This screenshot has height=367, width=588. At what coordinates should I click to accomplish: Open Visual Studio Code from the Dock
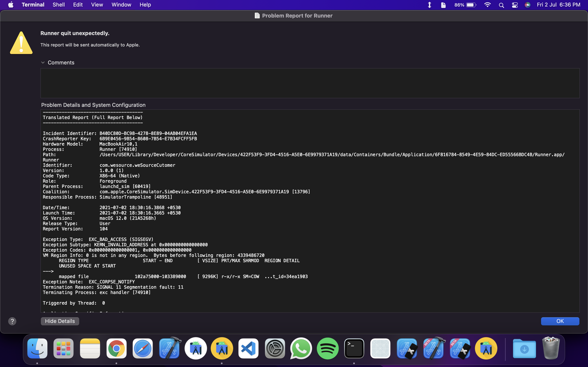(x=248, y=348)
